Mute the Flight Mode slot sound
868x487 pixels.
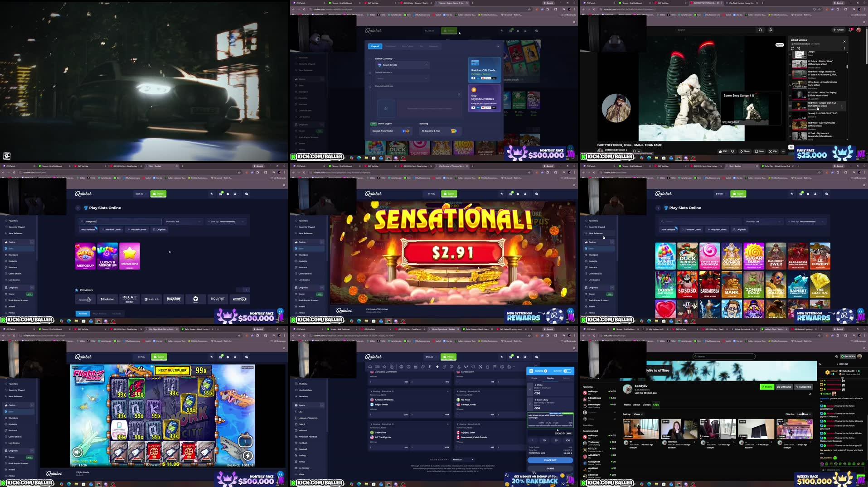point(77,452)
